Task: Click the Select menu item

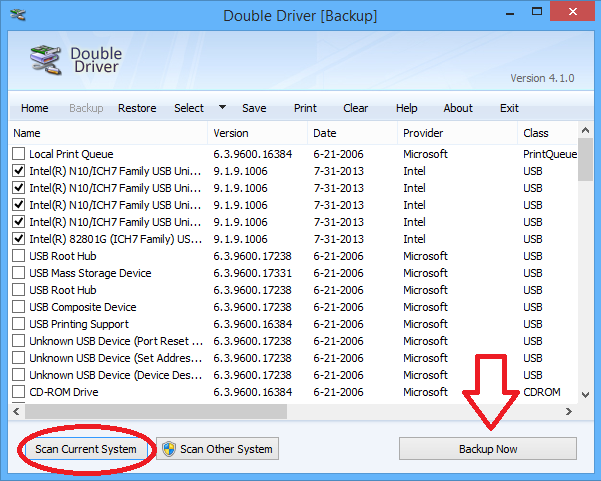Action: pos(189,108)
